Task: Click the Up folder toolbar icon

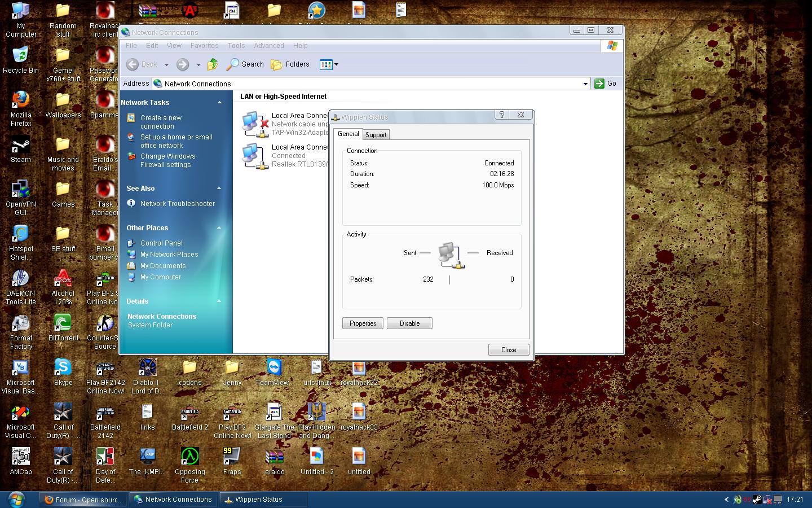Action: click(x=213, y=64)
